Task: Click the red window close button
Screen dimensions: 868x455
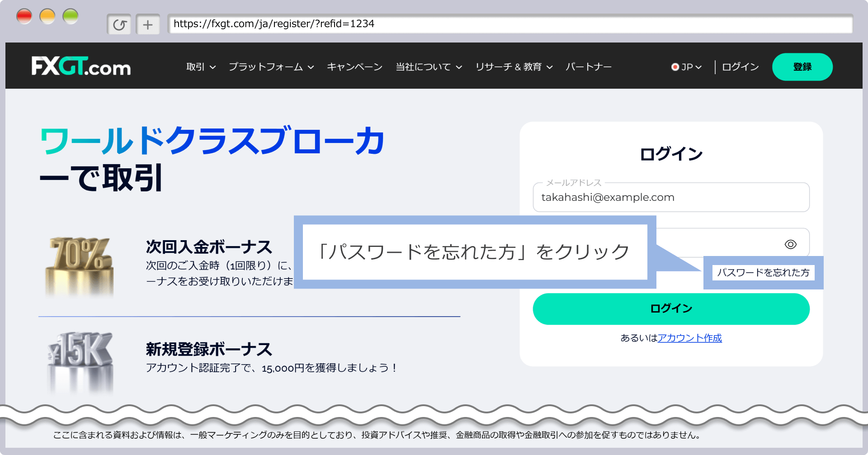Action: pos(24,17)
